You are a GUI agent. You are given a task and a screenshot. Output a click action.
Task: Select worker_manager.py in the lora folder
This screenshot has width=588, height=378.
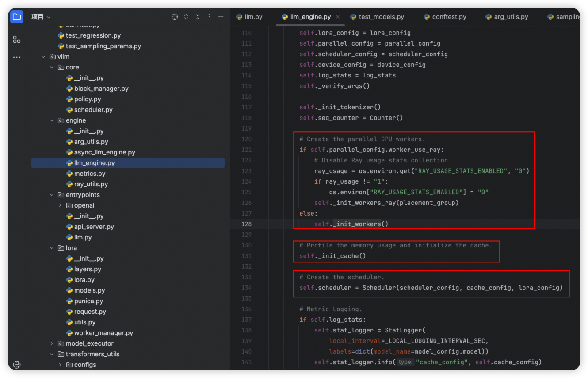(x=103, y=333)
